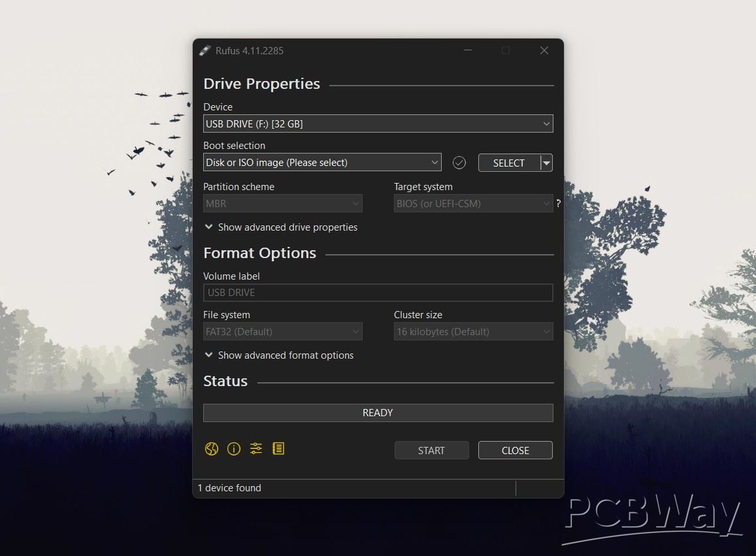
Task: Click the READY status progress bar
Action: (378, 413)
